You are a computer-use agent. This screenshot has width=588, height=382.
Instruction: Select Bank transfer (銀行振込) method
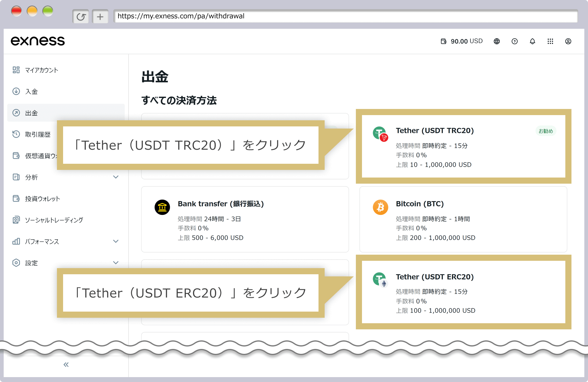point(245,219)
